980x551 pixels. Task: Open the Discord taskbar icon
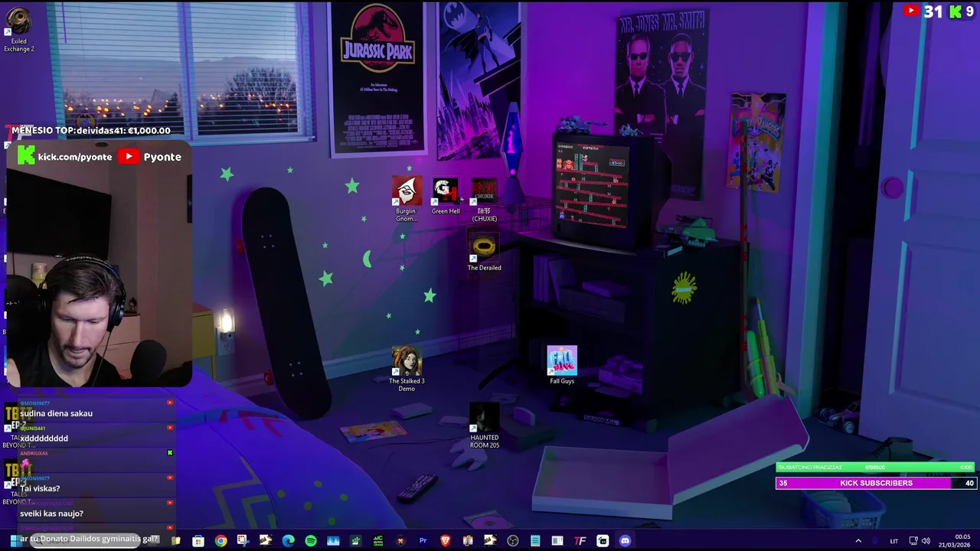tap(625, 540)
